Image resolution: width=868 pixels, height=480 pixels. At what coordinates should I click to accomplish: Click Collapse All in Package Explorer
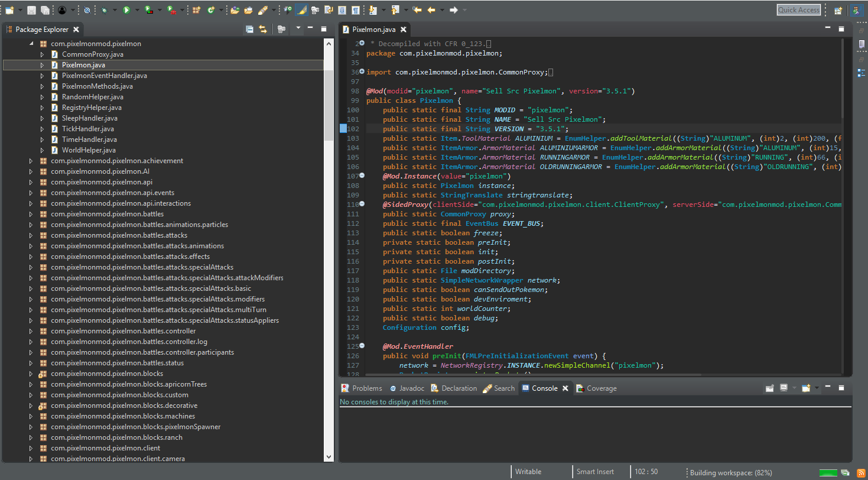(x=249, y=29)
